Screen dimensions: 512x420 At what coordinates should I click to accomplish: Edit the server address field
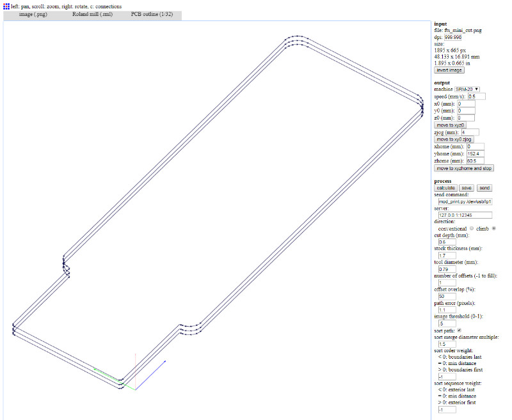click(x=465, y=215)
